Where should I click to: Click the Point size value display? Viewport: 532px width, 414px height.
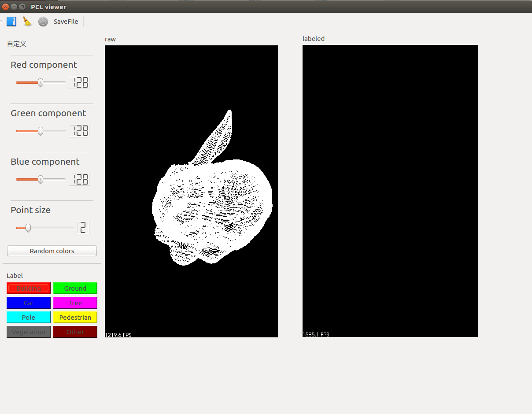tap(83, 228)
